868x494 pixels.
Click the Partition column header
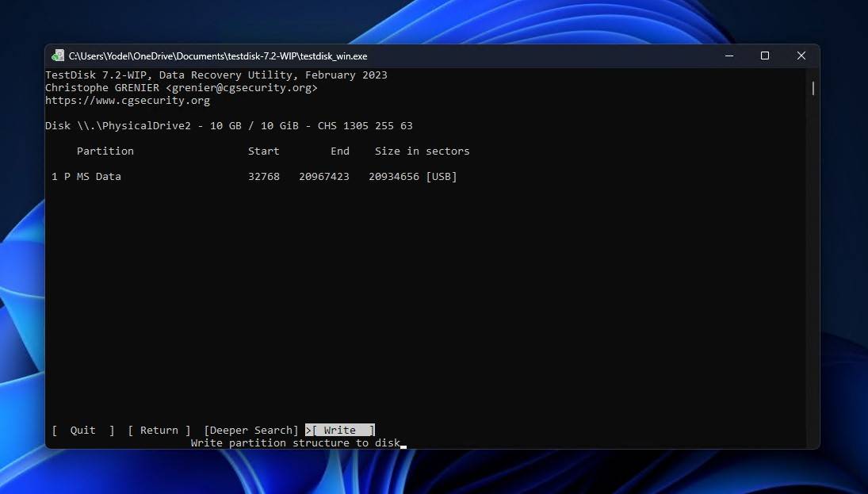tap(105, 151)
